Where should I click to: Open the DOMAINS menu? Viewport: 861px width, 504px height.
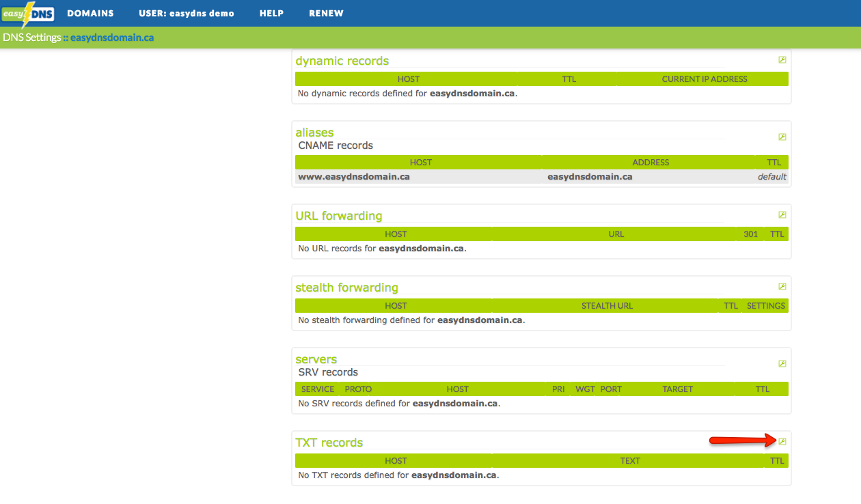(90, 14)
